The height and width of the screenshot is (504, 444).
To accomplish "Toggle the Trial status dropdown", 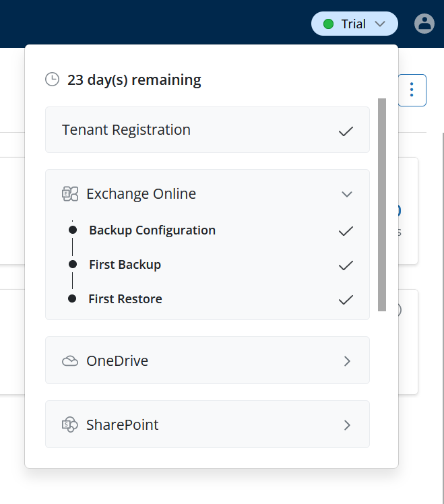I will (x=354, y=24).
